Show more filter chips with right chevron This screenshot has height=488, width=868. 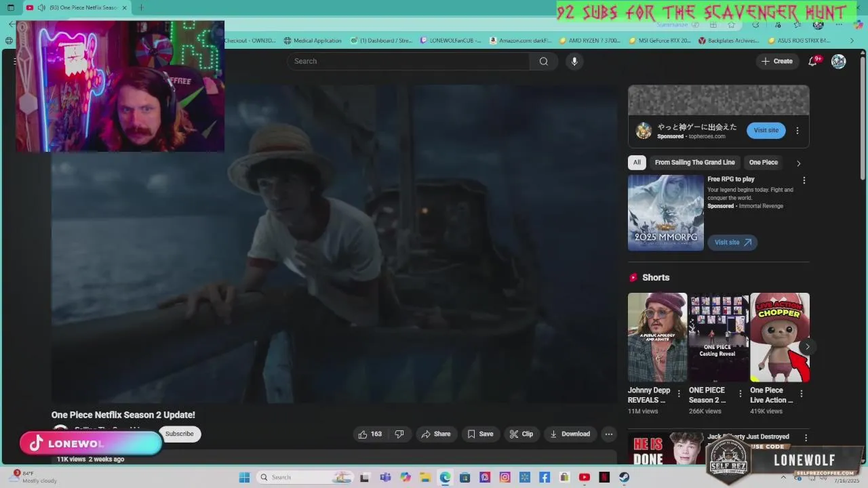798,163
